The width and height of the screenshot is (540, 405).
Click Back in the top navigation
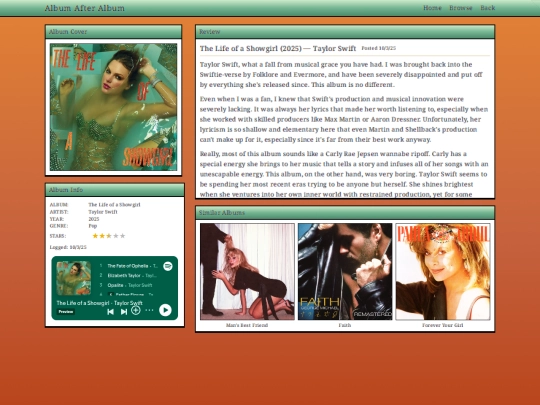coord(488,8)
